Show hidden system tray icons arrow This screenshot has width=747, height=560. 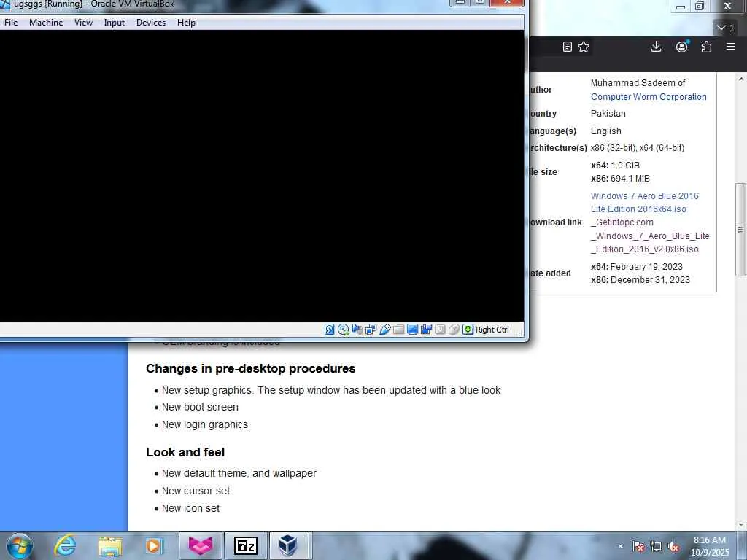620,547
